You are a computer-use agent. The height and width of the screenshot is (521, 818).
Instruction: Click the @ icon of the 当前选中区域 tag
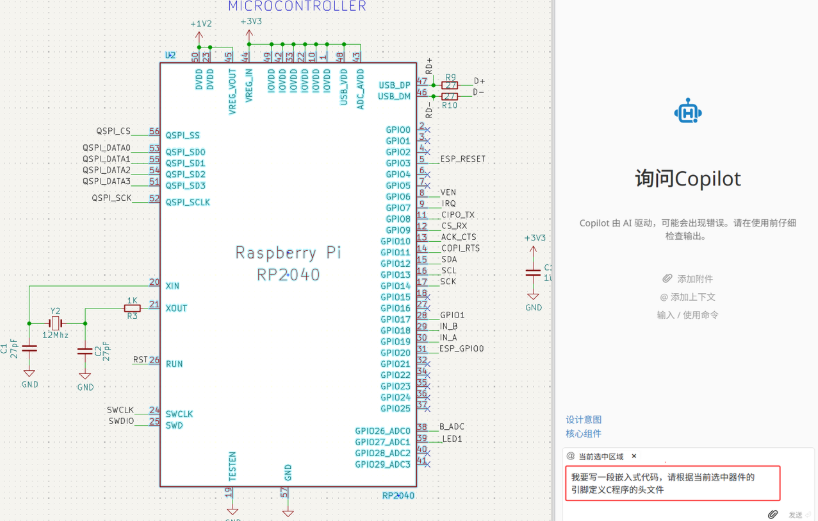pos(571,456)
